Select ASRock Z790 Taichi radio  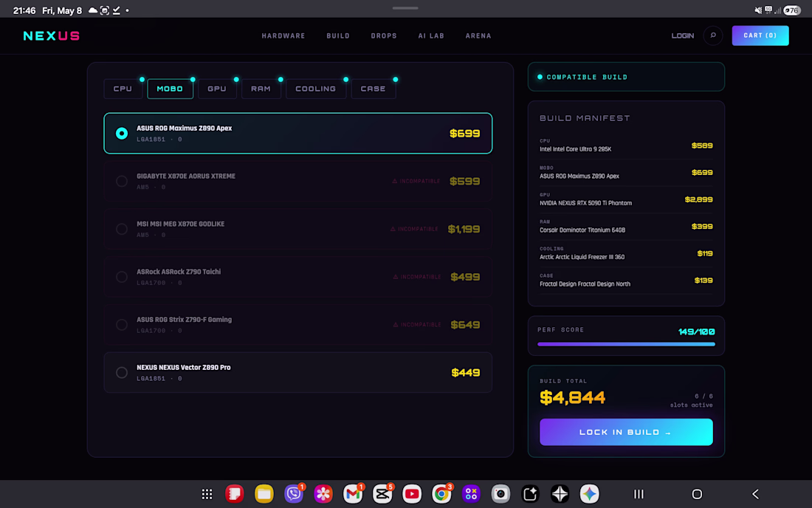coord(122,277)
